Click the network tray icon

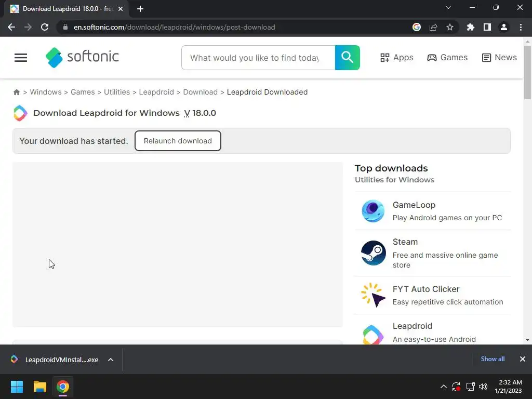click(470, 387)
